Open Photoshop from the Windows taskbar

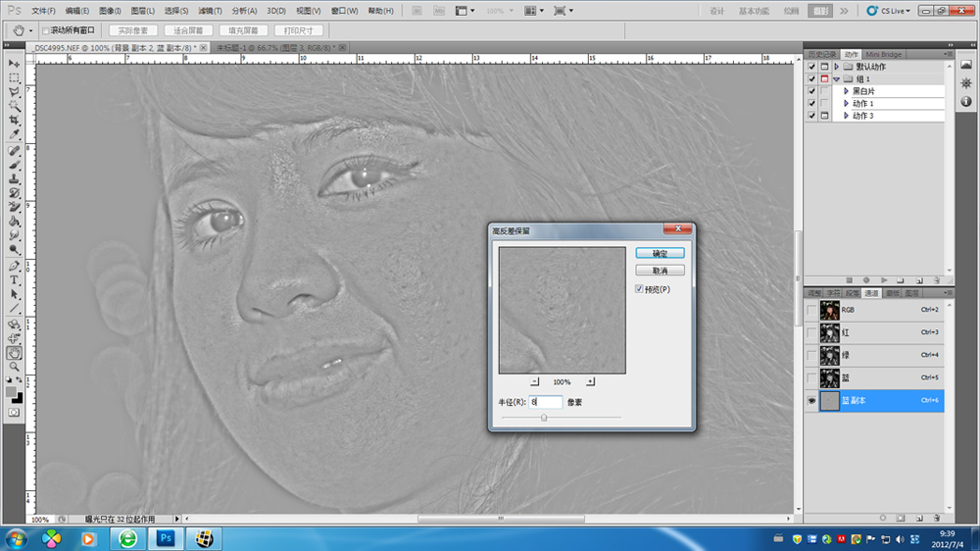point(164,538)
